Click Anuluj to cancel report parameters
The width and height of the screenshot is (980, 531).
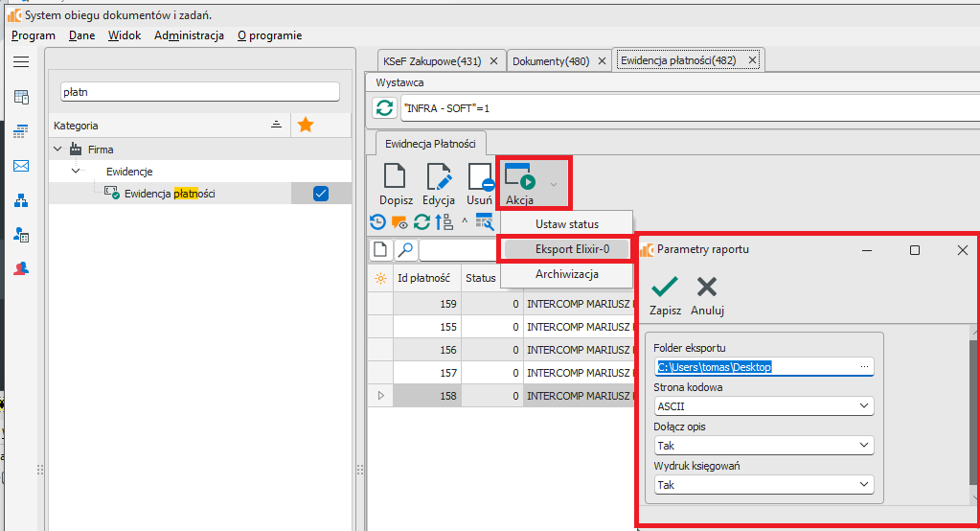point(707,295)
